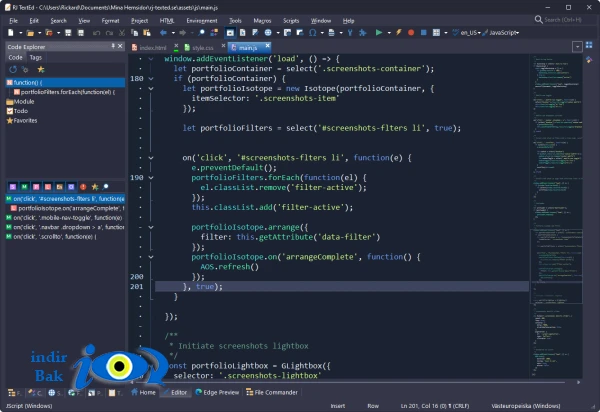Select the Editor bottom tab
The width and height of the screenshot is (600, 412).
[x=175, y=392]
